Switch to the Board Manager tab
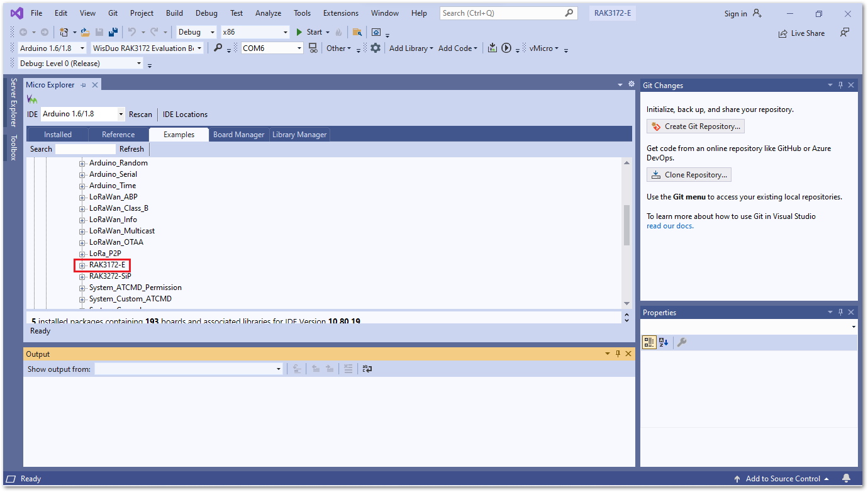Screen dimensions: 868x492 coord(239,135)
